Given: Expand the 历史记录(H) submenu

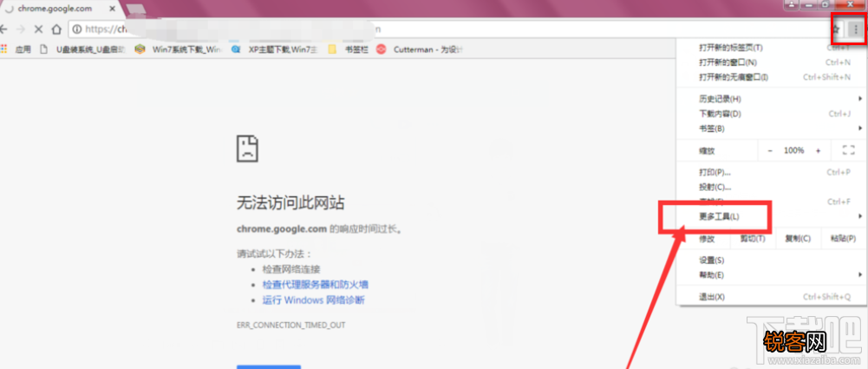Looking at the screenshot, I should point(770,99).
